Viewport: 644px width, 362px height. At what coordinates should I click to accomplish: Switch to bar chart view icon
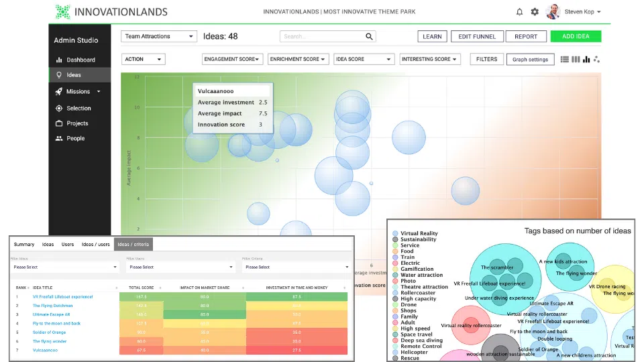tap(586, 60)
